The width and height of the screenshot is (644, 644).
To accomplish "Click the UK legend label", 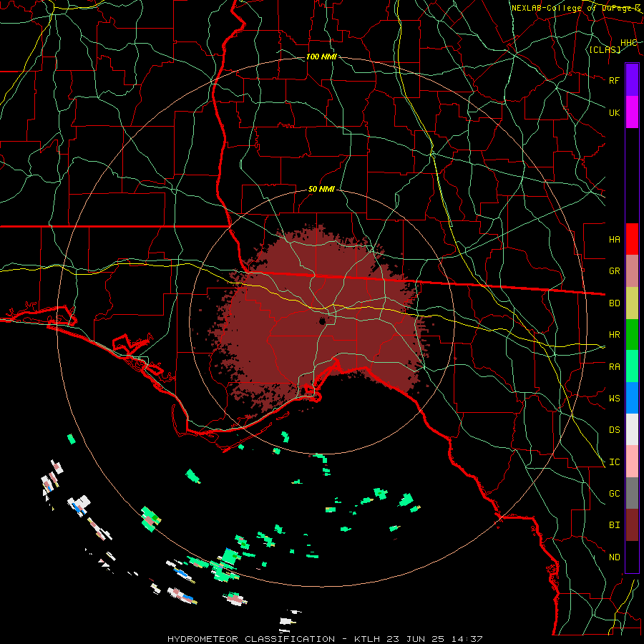I will [x=615, y=112].
